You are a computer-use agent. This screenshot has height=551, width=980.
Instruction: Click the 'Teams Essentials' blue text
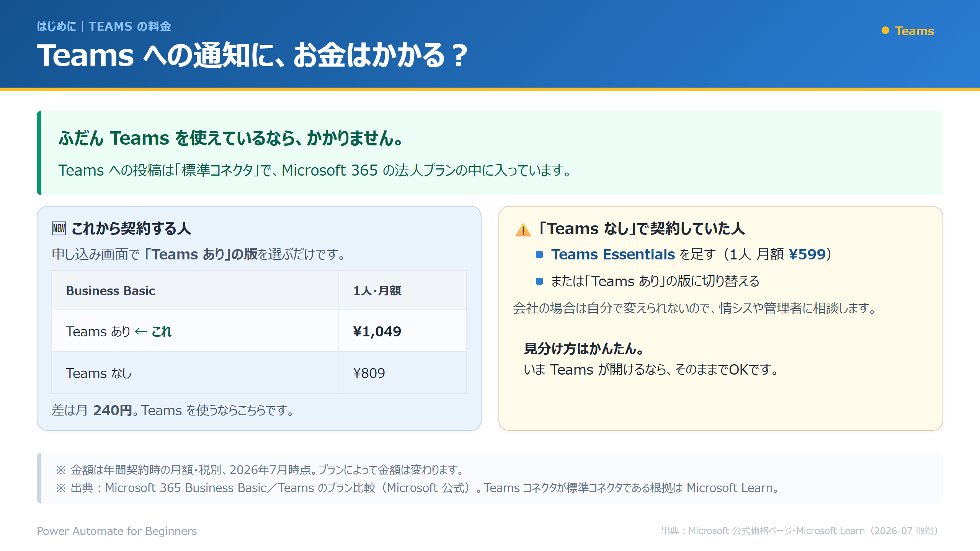pos(613,254)
